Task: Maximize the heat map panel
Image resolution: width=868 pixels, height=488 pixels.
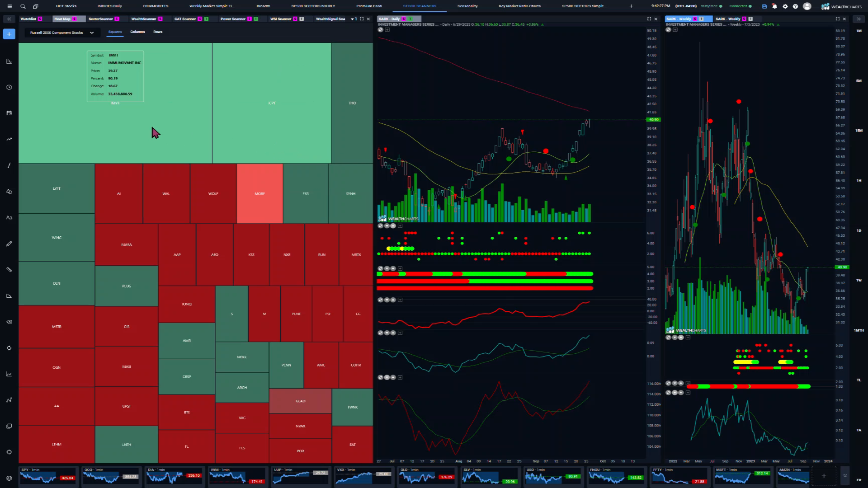Action: [x=362, y=19]
